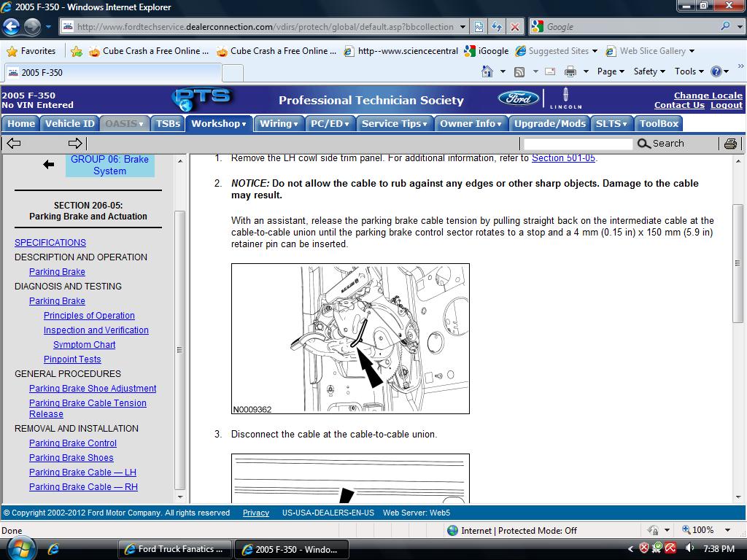Click the browser Back arrow button
The height and width of the screenshot is (560, 747).
click(11, 27)
